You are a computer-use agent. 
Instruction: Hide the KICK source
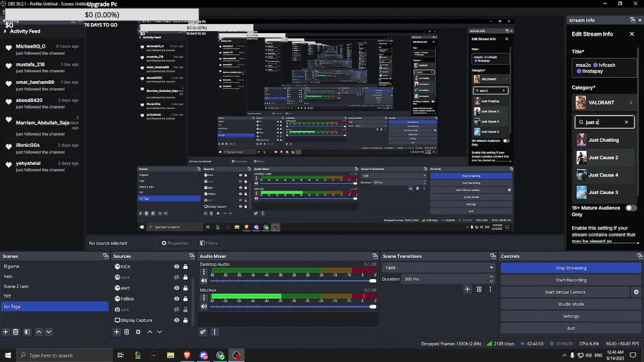[177, 266]
